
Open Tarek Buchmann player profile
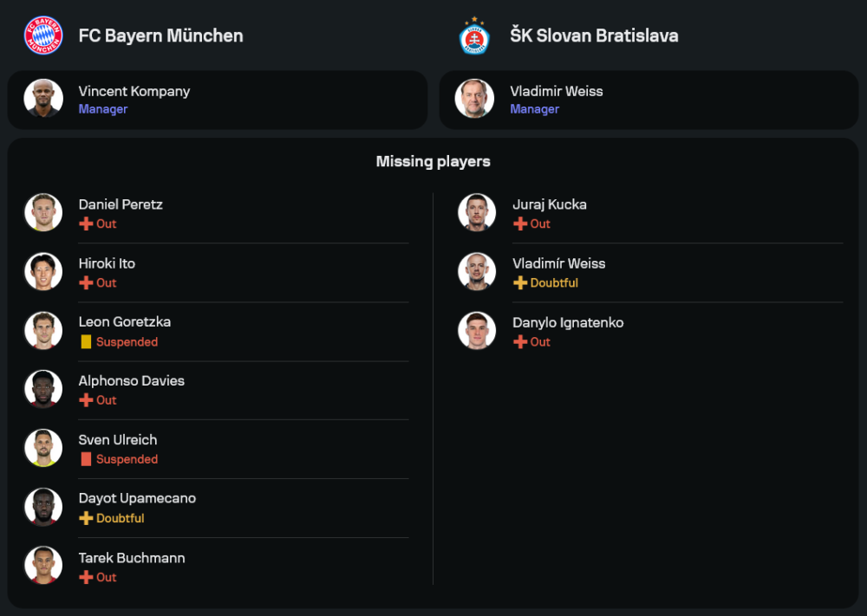(x=131, y=558)
